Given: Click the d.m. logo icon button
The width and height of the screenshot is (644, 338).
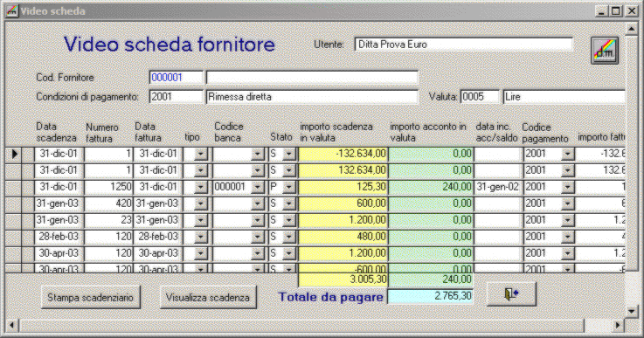Looking at the screenshot, I should (605, 51).
